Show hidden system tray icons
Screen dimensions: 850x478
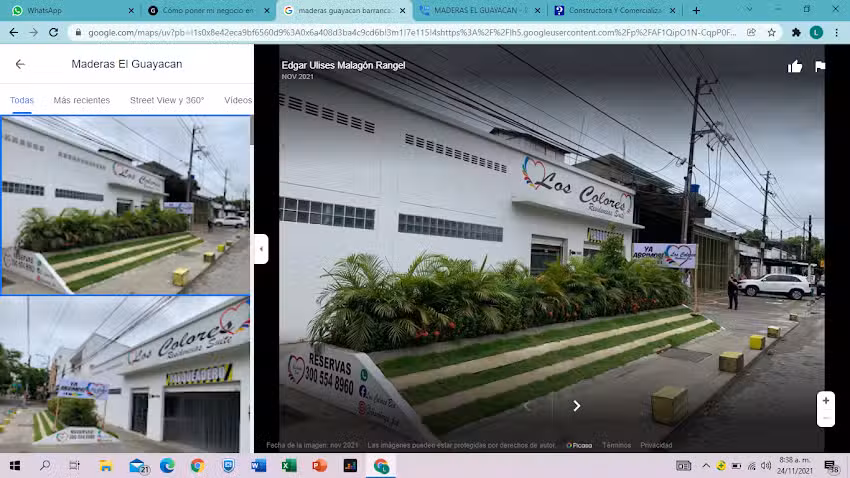point(706,466)
